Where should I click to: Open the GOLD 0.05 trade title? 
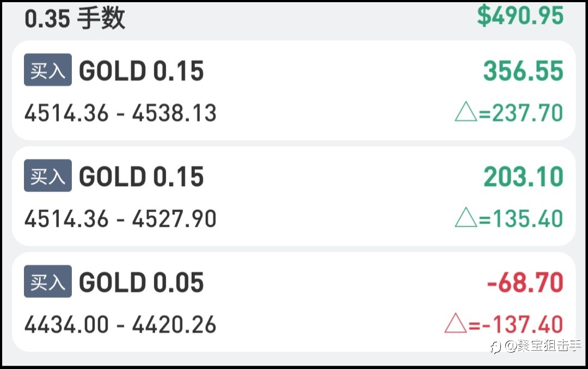pos(142,282)
